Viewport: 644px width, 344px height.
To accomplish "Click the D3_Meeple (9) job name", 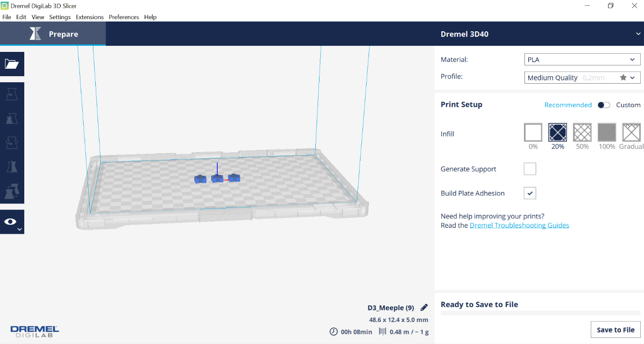I will click(x=391, y=308).
